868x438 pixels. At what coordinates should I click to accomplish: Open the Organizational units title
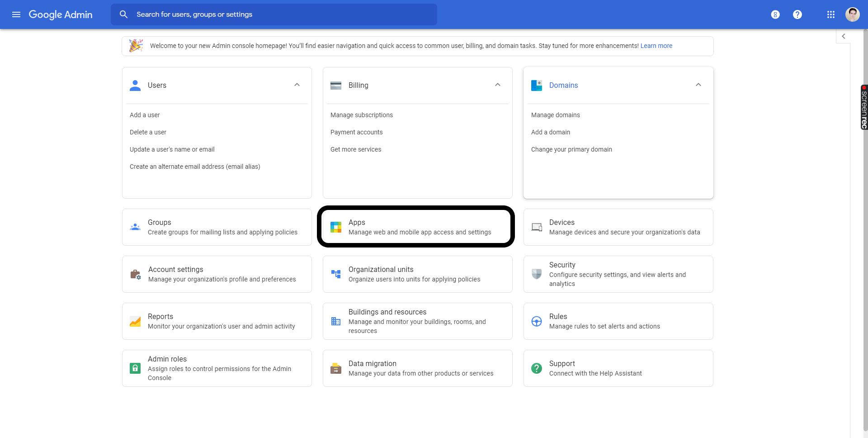click(381, 269)
